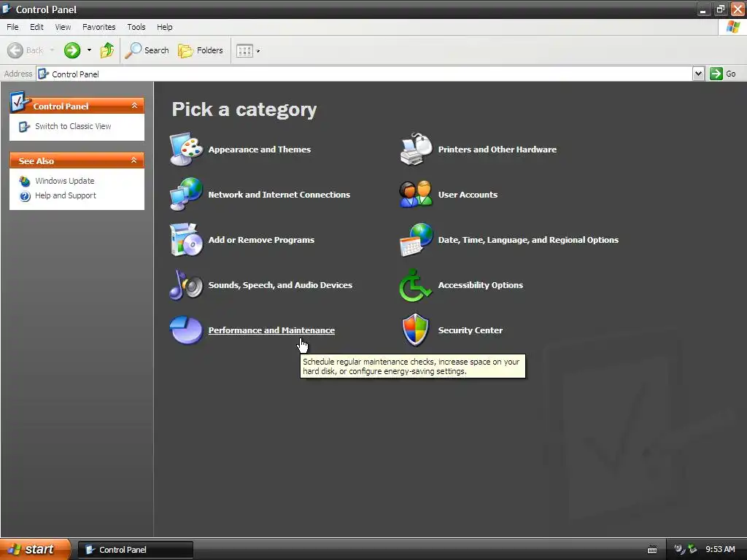Image resolution: width=747 pixels, height=560 pixels.
Task: Open the Date, Time, Language calendar globe icon
Action: (x=416, y=239)
